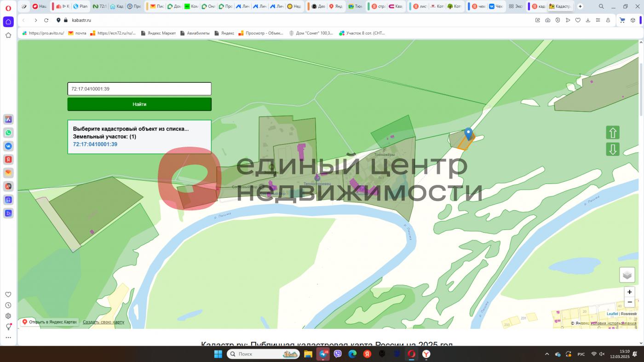
Task: Open the Авиабилеты bookmark
Action: point(195,33)
